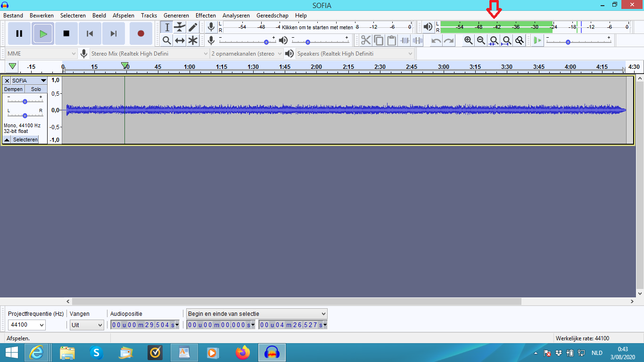The width and height of the screenshot is (644, 362).
Task: Click the Zoom Out magnifier icon
Action: [481, 41]
